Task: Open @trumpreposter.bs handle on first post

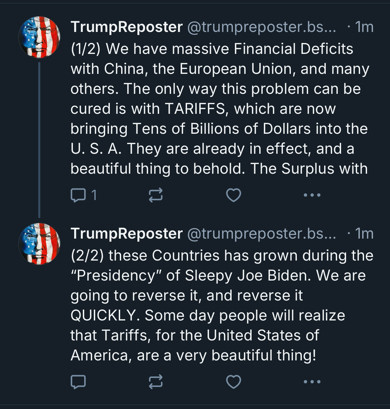Action: (x=262, y=27)
